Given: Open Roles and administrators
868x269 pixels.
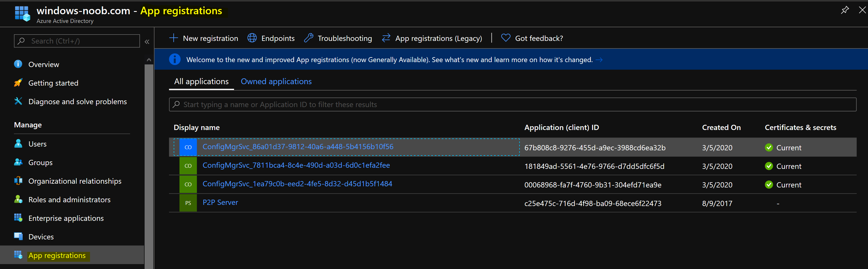Looking at the screenshot, I should pos(69,200).
